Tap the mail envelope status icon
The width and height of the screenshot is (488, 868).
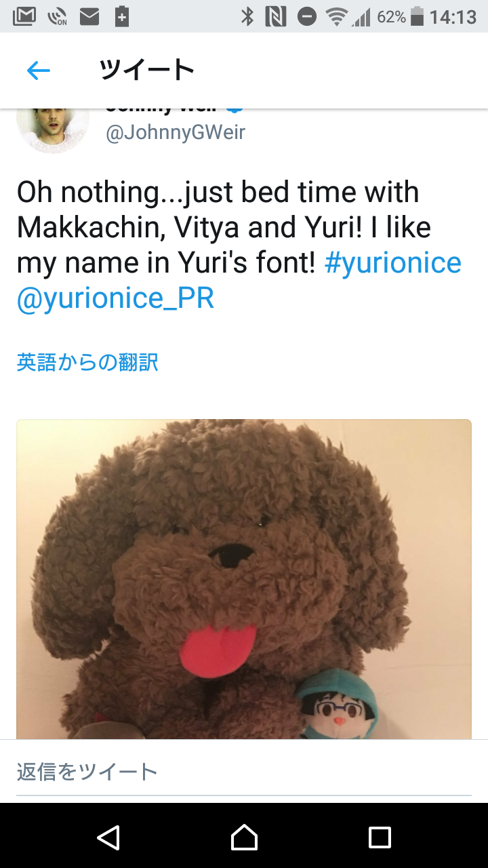[x=89, y=17]
